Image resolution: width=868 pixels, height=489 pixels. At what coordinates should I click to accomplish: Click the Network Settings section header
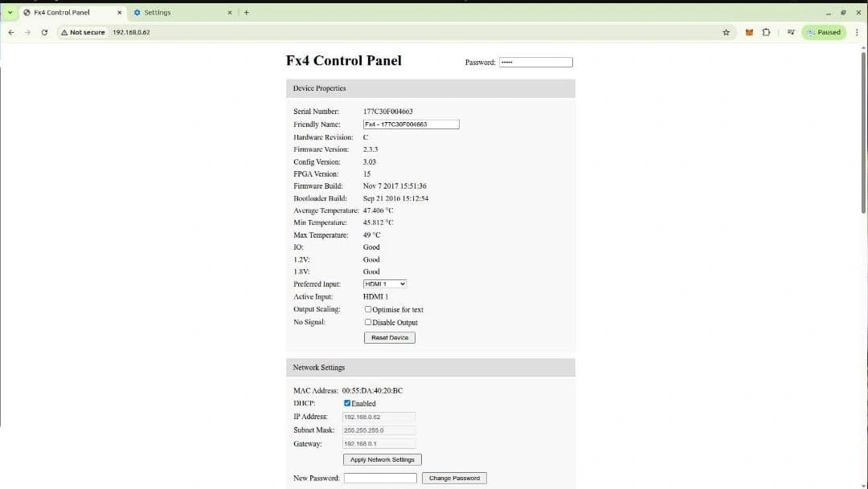tap(430, 367)
